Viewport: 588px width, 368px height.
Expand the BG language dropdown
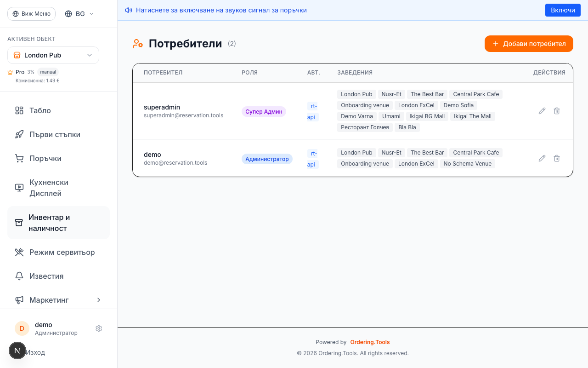79,14
